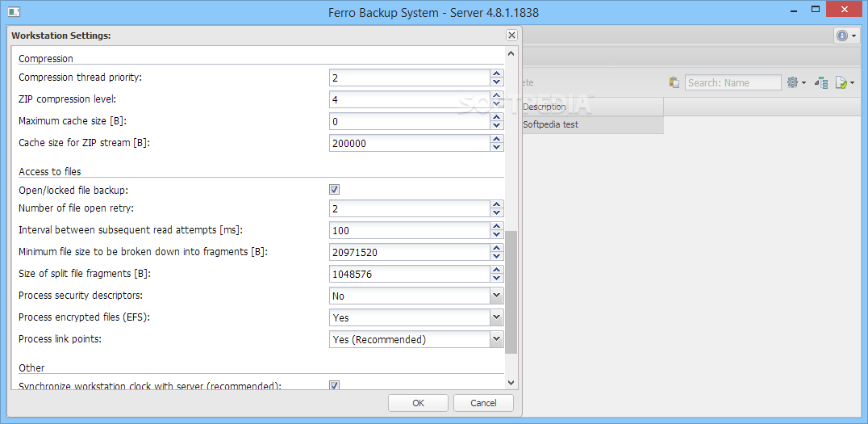Click the Process encrypted files (EFS) label
Screen dimensions: 868x424
85,317
